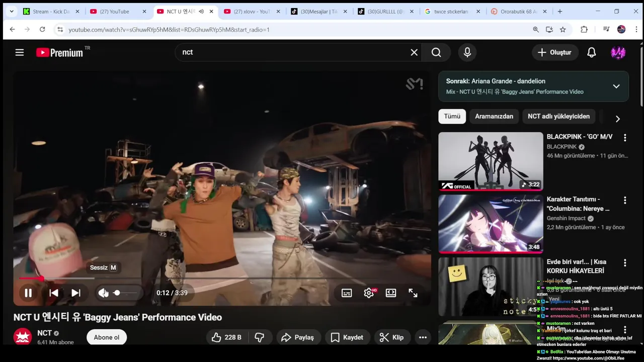The image size is (644, 362).
Task: Open notifications bell
Action: tap(592, 52)
